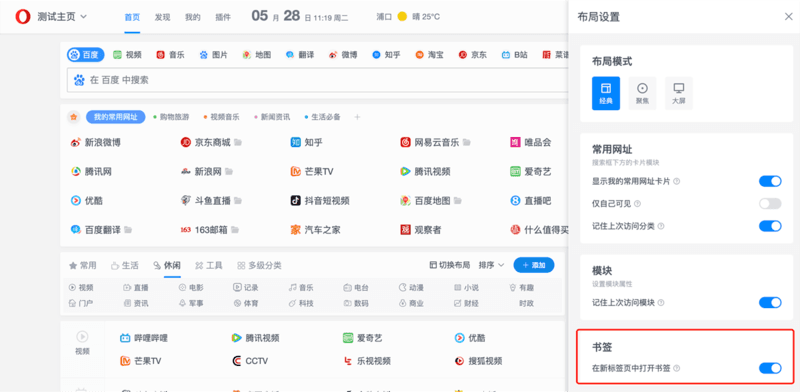Select 淘宝 search engine

point(429,55)
